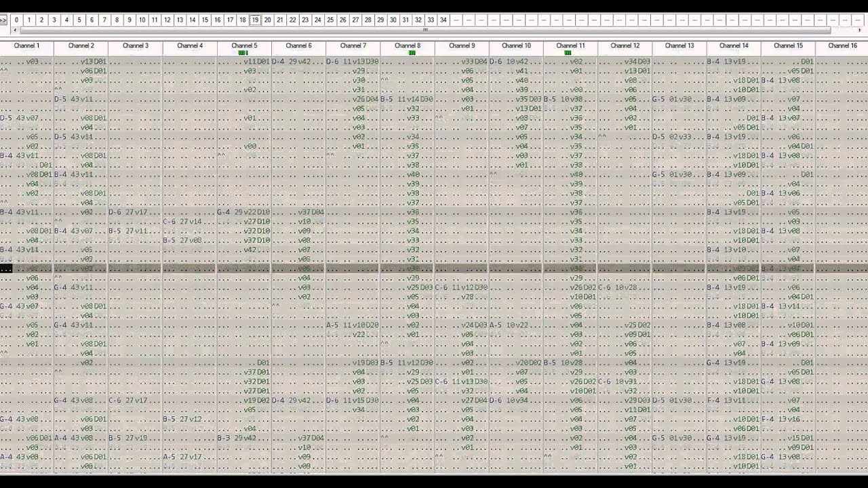Click the 'B-5 10 v38' note in Channel 11

564,100
